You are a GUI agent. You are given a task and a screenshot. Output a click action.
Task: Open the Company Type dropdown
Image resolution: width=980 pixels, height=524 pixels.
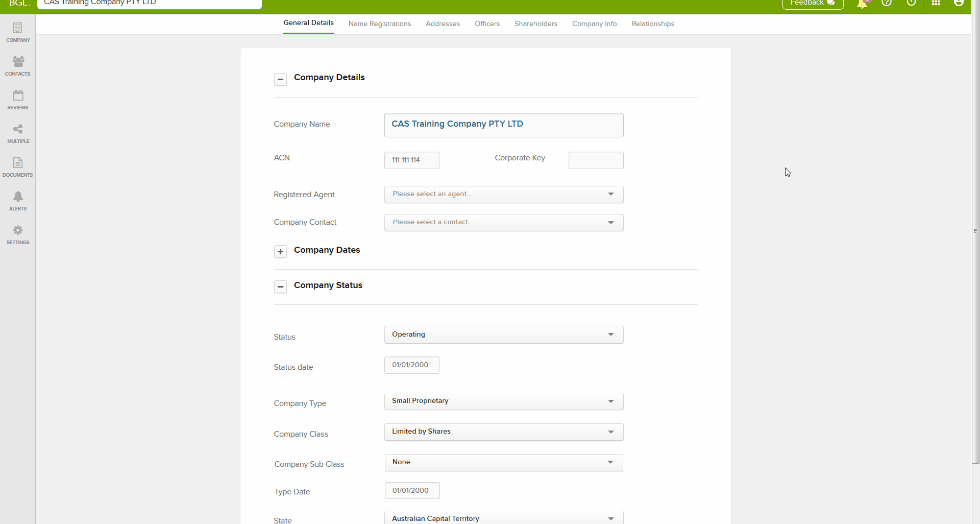click(504, 401)
